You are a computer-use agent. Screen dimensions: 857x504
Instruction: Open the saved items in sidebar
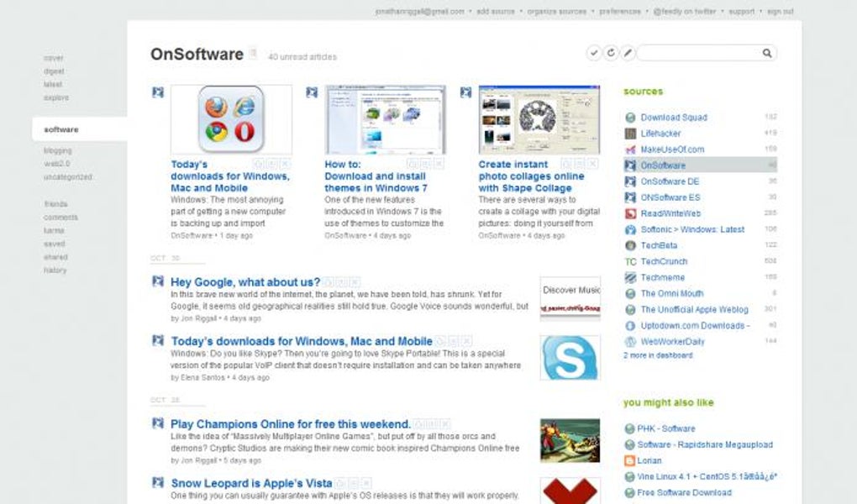coord(55,244)
